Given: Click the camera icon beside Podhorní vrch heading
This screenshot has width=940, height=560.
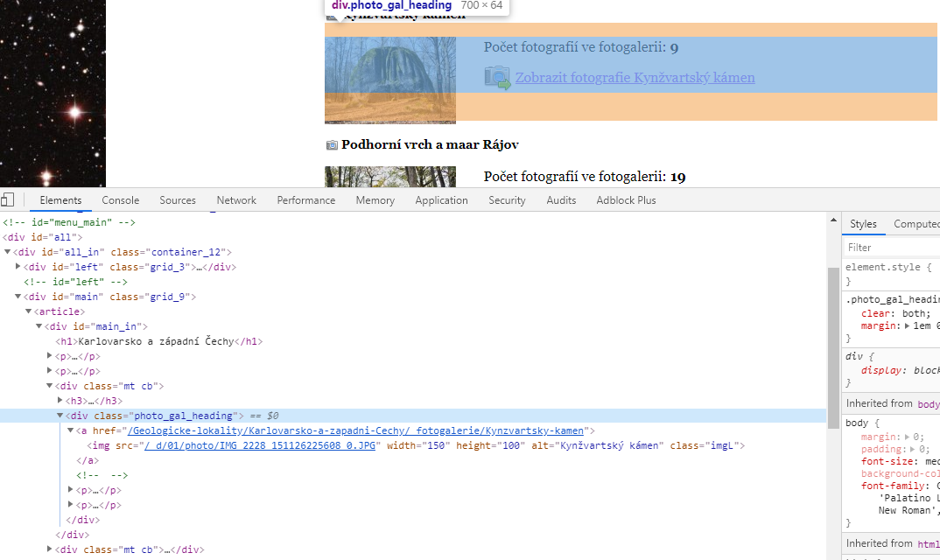Looking at the screenshot, I should click(332, 145).
